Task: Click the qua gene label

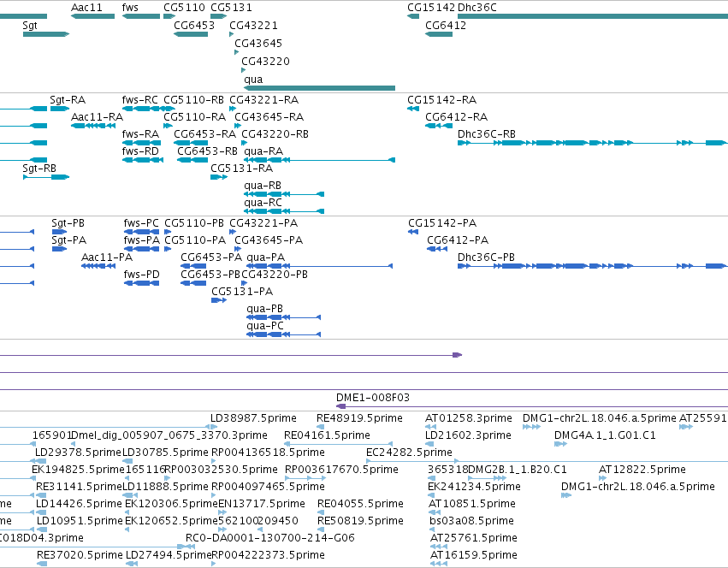Action: [x=253, y=80]
